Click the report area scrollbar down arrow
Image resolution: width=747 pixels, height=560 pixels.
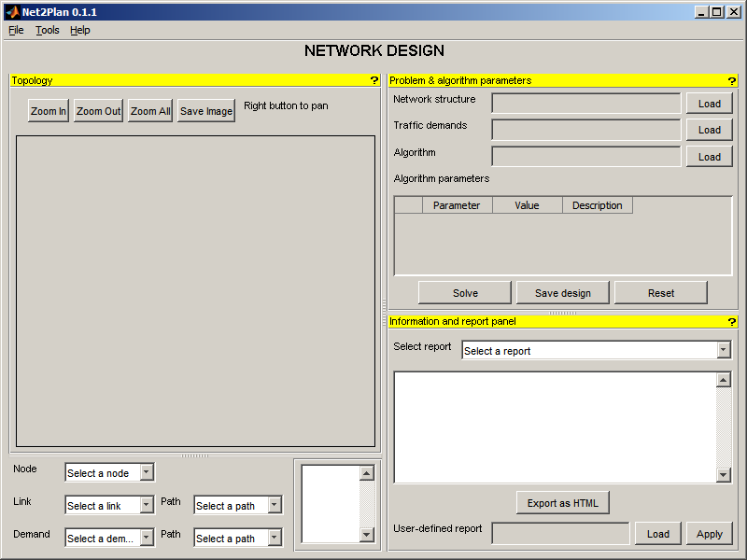(x=723, y=475)
